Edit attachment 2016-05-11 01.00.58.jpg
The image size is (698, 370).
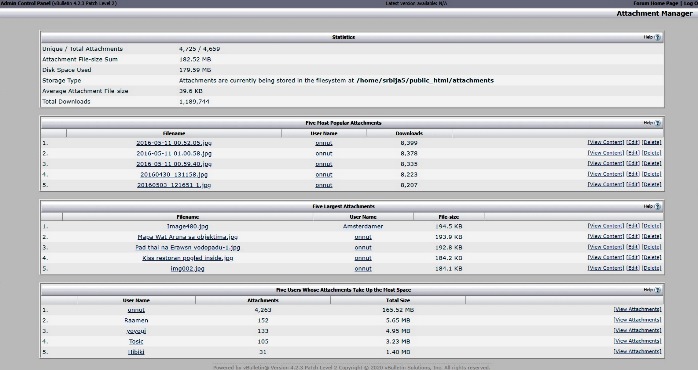(633, 153)
